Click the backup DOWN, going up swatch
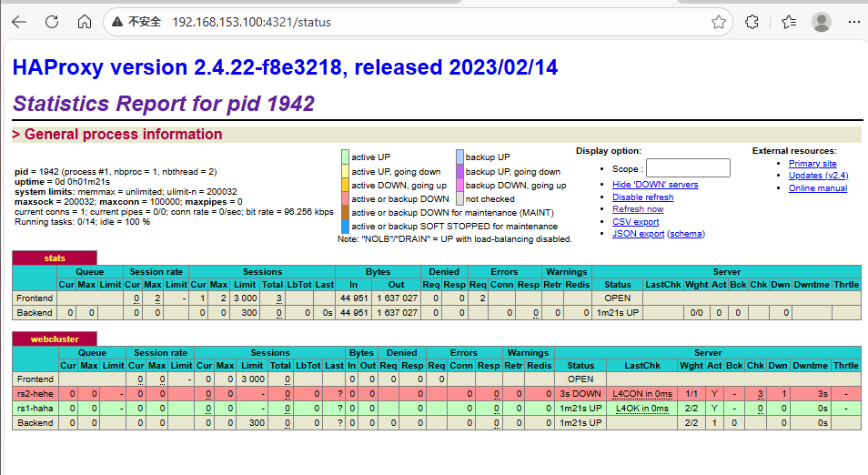The image size is (868, 475). 460,185
